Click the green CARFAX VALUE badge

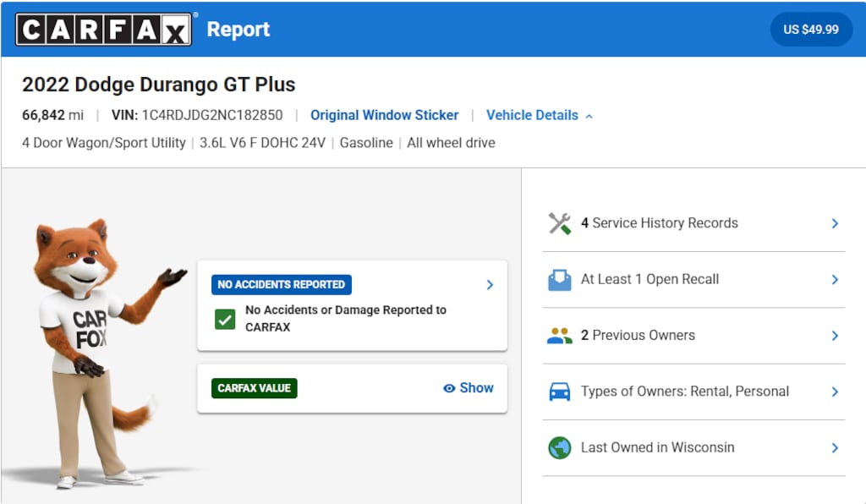click(x=254, y=388)
